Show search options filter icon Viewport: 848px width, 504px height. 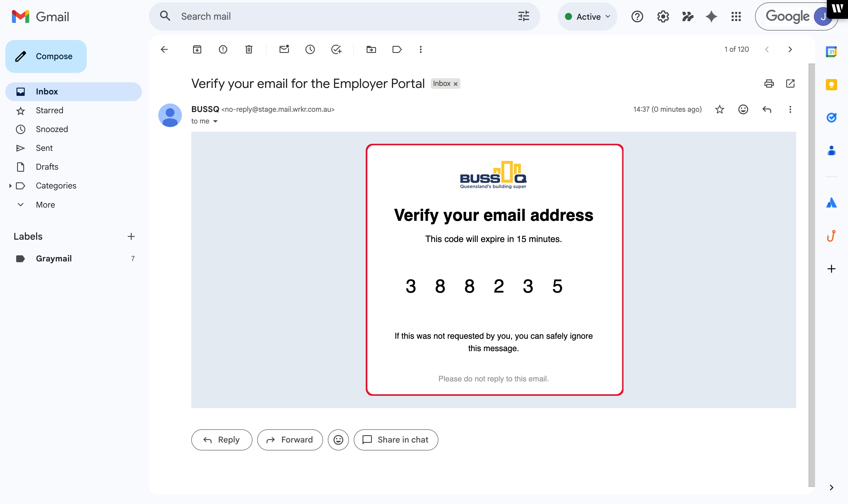[x=523, y=16]
